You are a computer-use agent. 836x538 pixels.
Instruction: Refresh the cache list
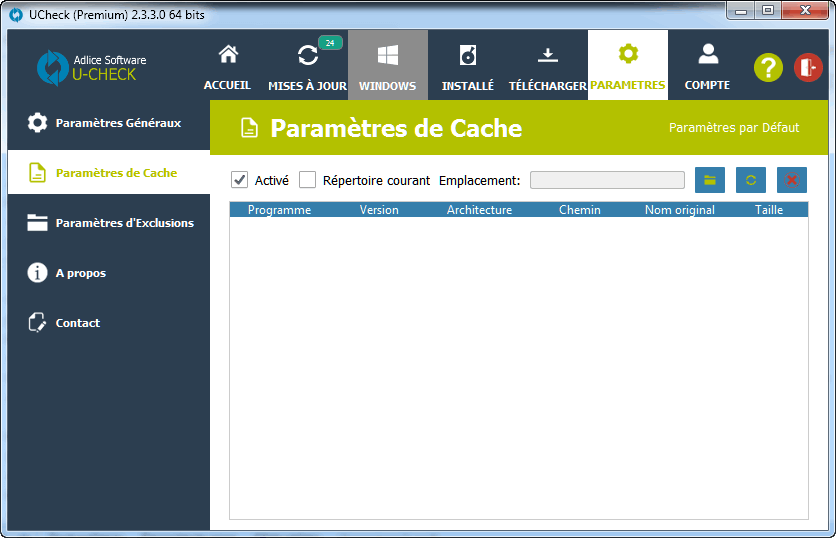click(x=751, y=180)
